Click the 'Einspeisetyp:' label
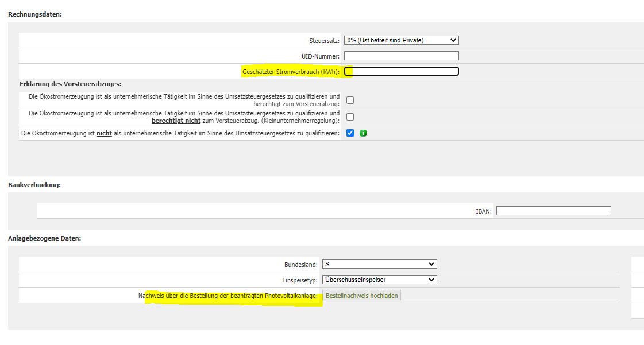The width and height of the screenshot is (644, 345). pyautogui.click(x=300, y=281)
